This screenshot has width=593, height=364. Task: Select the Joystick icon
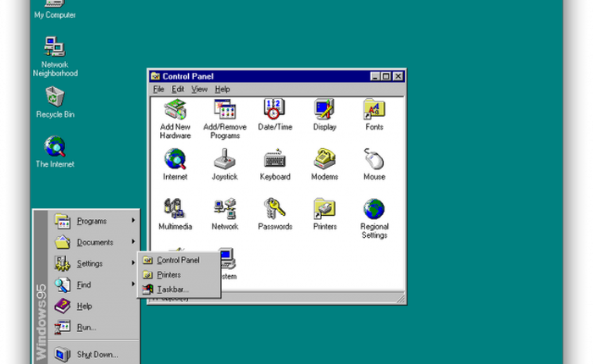point(224,160)
